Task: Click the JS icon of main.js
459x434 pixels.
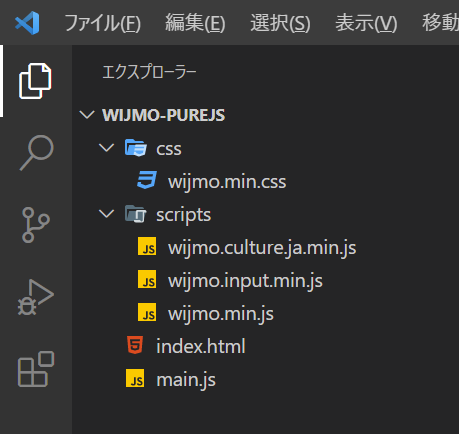Action: pyautogui.click(x=135, y=378)
